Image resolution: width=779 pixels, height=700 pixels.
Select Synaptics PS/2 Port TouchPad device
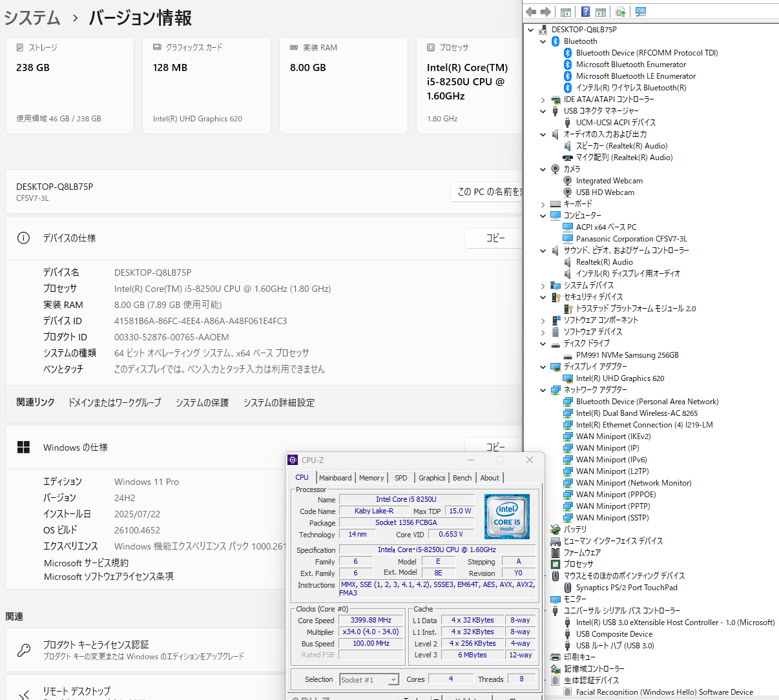tap(627, 588)
